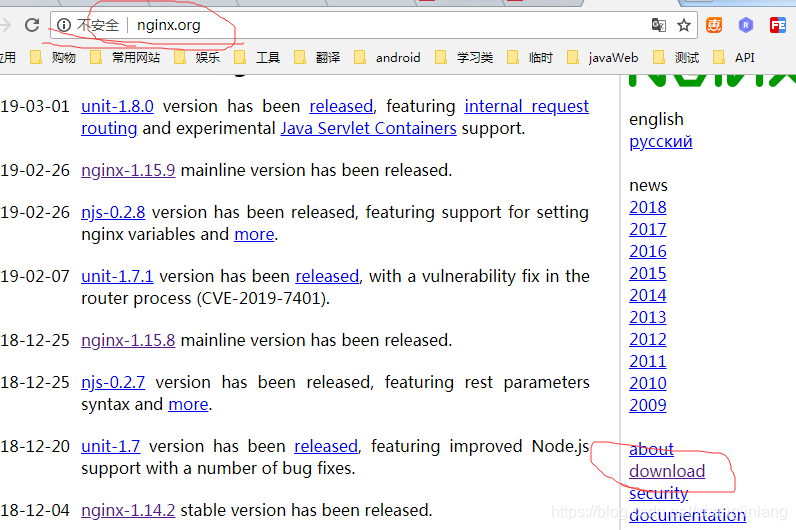Open the blue hexagon R extension

tap(746, 24)
